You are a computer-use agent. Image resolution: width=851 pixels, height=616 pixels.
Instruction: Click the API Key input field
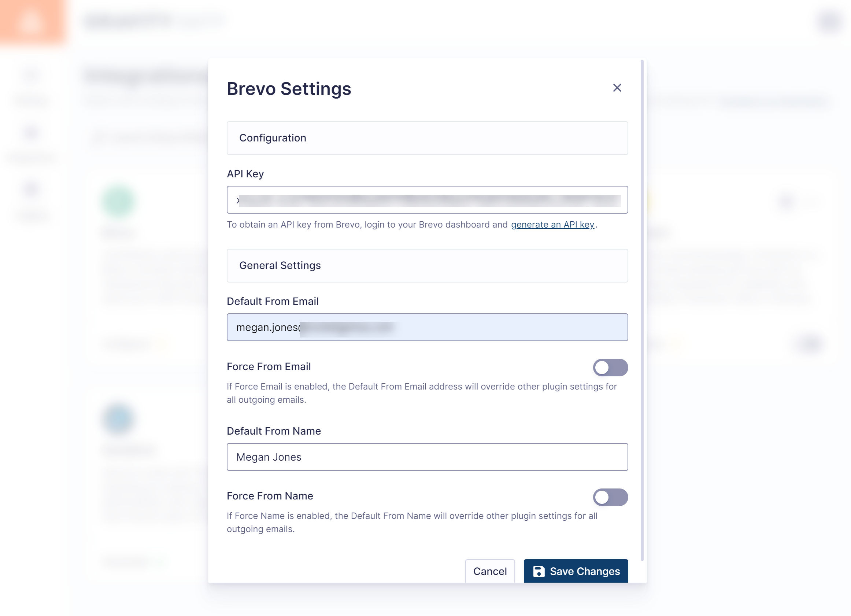click(x=427, y=200)
